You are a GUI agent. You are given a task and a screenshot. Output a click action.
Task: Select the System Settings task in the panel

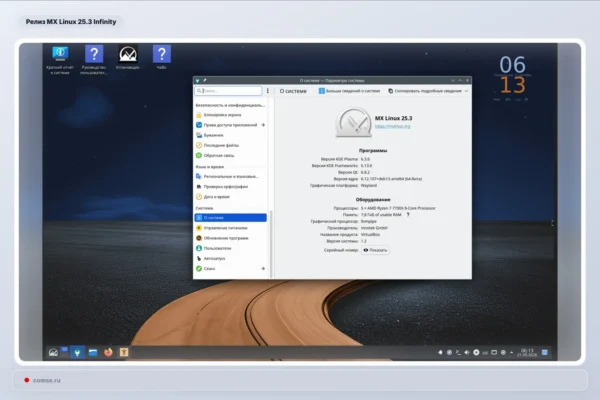click(x=77, y=352)
